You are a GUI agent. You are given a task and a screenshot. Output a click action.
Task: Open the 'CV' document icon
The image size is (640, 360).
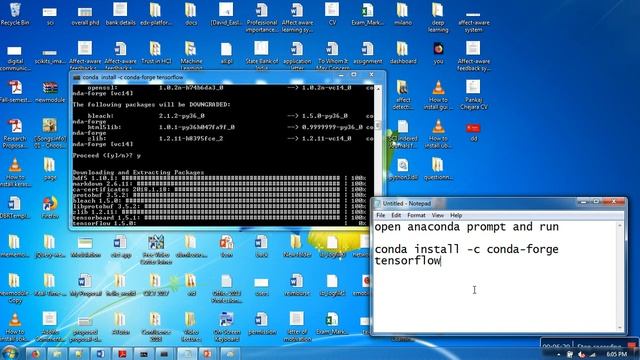[x=332, y=13]
